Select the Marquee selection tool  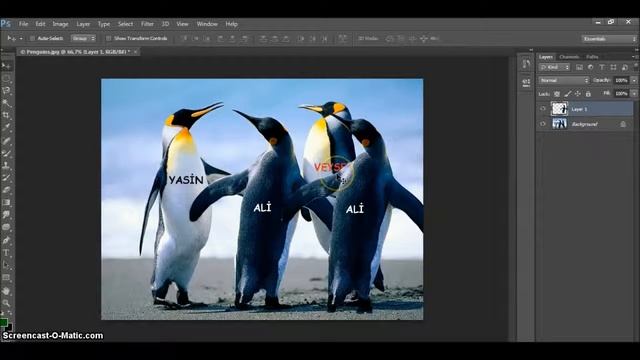click(6, 78)
